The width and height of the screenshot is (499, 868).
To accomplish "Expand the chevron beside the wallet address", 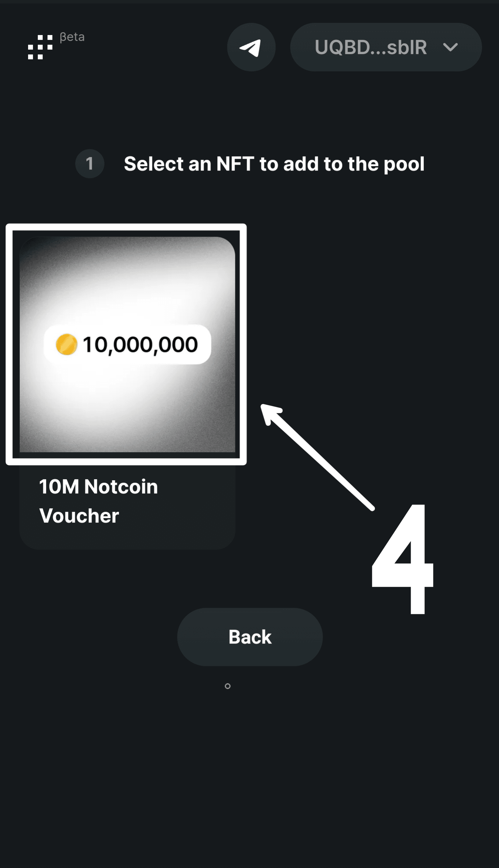I will pos(450,47).
